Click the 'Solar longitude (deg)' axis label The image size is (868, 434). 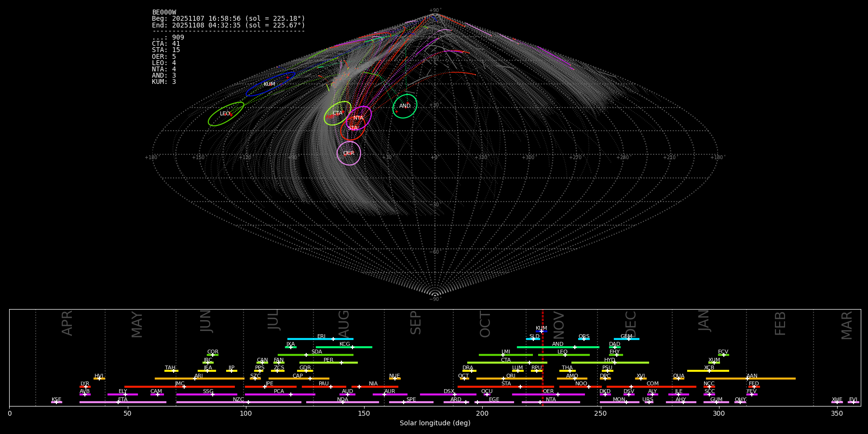(435, 423)
